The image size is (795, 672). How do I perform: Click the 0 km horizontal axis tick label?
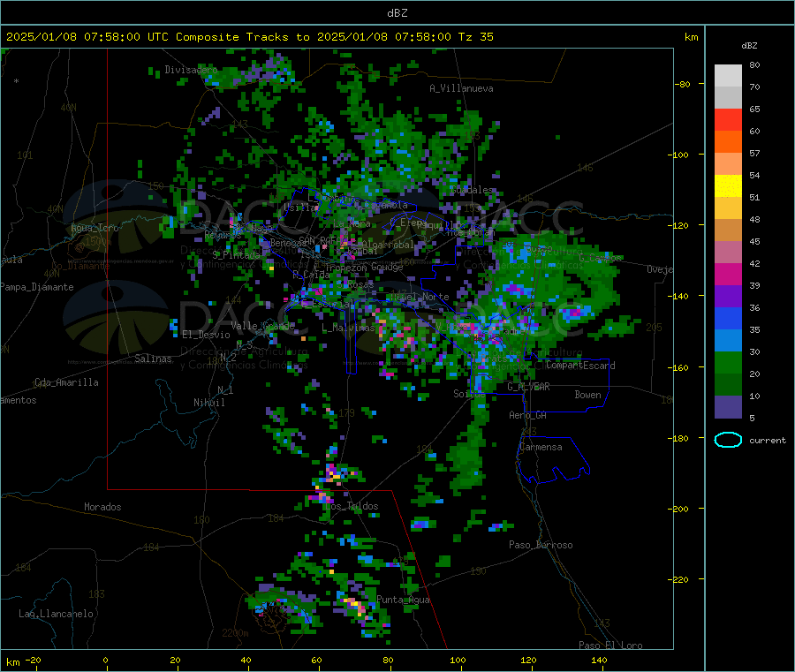(105, 660)
